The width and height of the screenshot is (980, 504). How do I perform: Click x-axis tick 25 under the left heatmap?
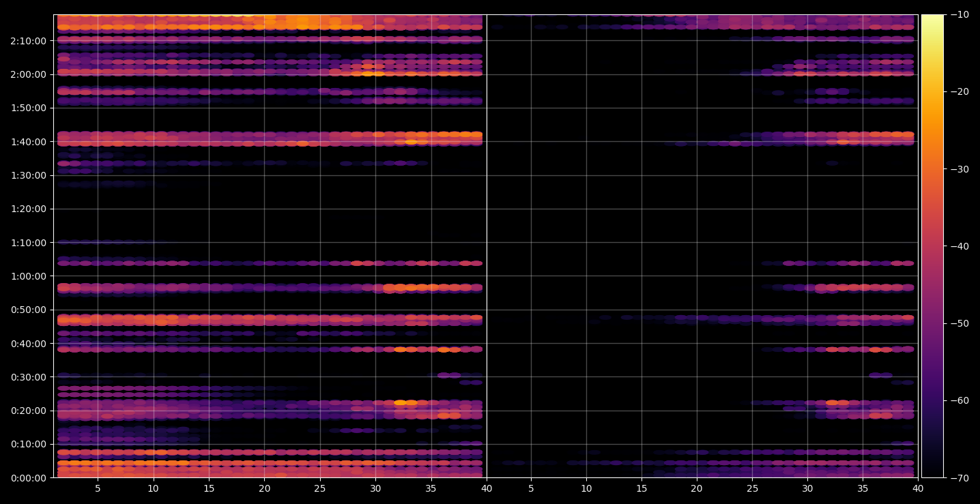pos(320,488)
